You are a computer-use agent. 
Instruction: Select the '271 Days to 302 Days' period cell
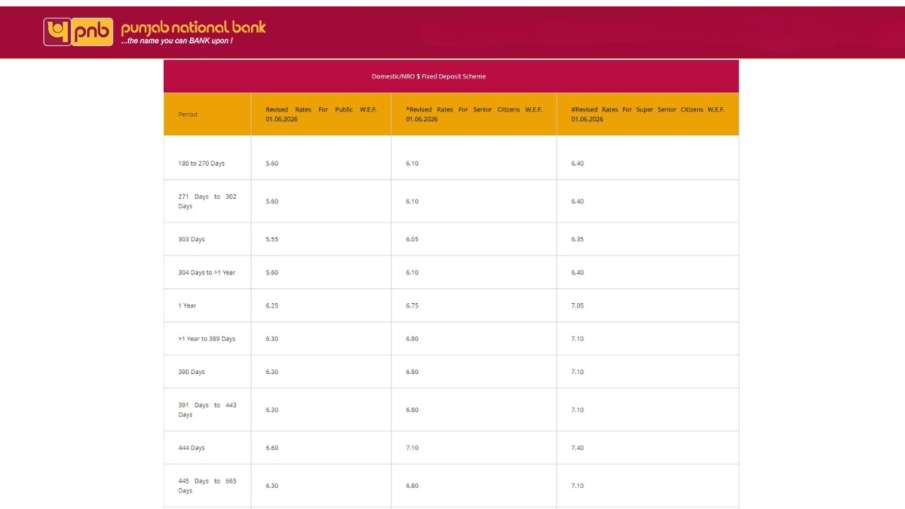(207, 201)
